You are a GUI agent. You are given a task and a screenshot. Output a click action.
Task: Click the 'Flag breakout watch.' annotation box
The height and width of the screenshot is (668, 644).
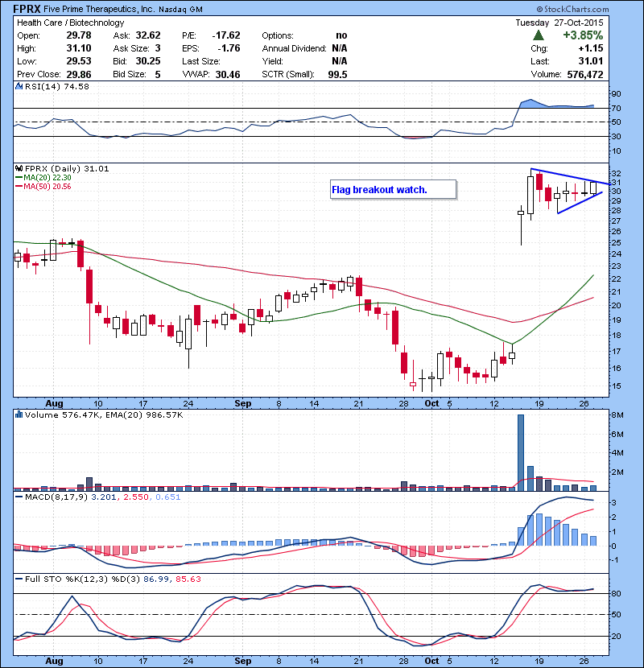394,190
